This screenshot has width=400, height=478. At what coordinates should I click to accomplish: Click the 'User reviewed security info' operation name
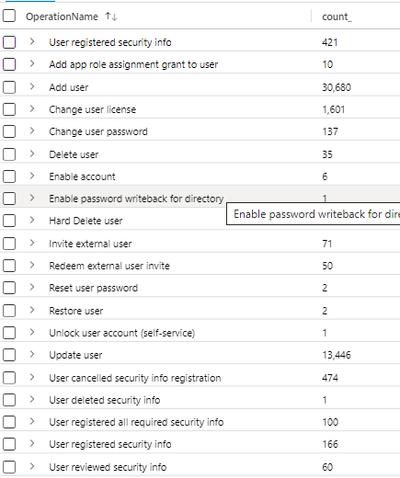click(x=108, y=467)
